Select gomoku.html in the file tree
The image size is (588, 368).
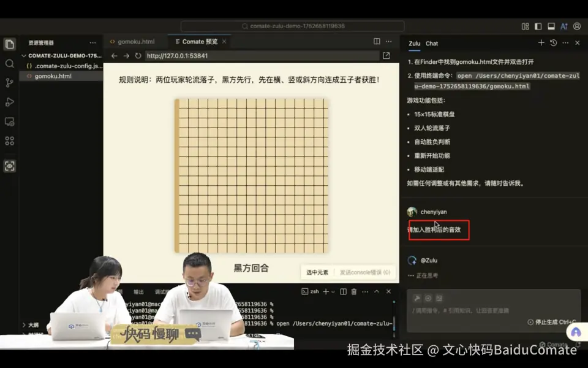point(61,76)
